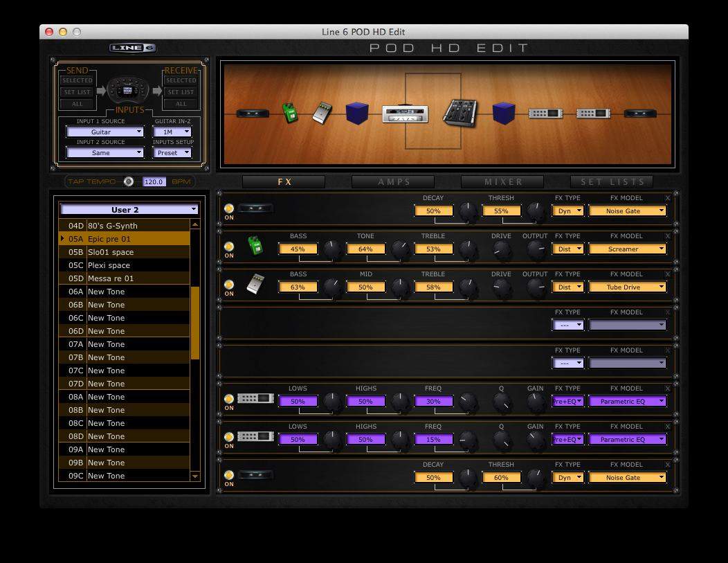The width and height of the screenshot is (728, 563).
Task: Click the Send SELECTED button
Action: pyautogui.click(x=77, y=80)
